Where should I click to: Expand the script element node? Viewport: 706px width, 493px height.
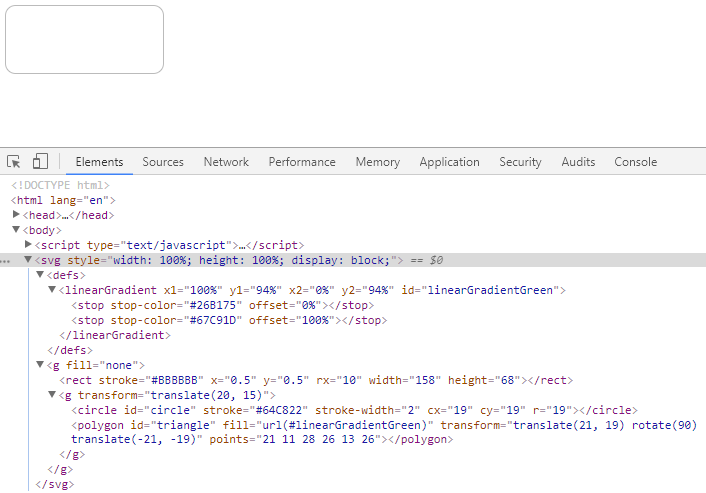28,244
